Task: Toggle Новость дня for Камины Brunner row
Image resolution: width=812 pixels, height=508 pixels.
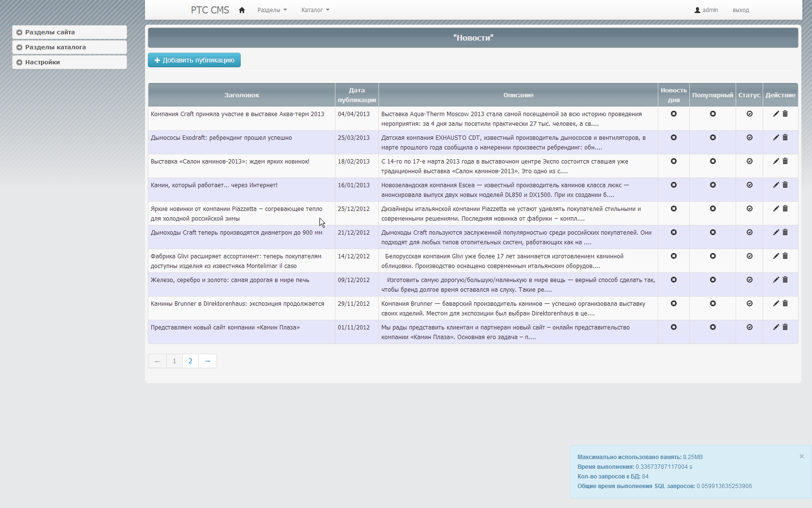Action: [x=674, y=303]
